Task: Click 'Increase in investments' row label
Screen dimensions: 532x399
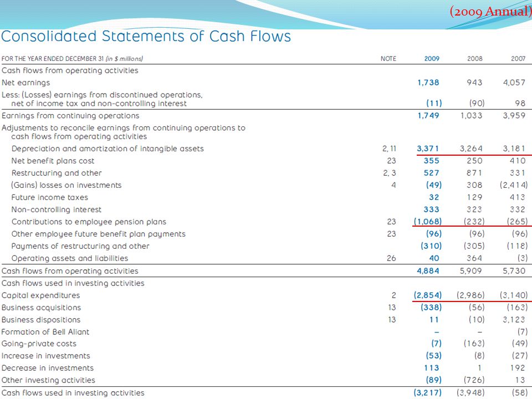Action: point(46,356)
